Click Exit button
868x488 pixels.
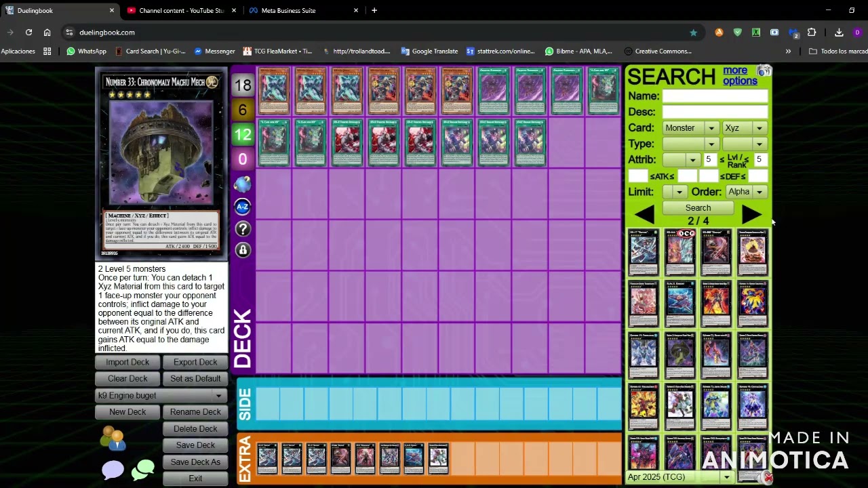[195, 479]
